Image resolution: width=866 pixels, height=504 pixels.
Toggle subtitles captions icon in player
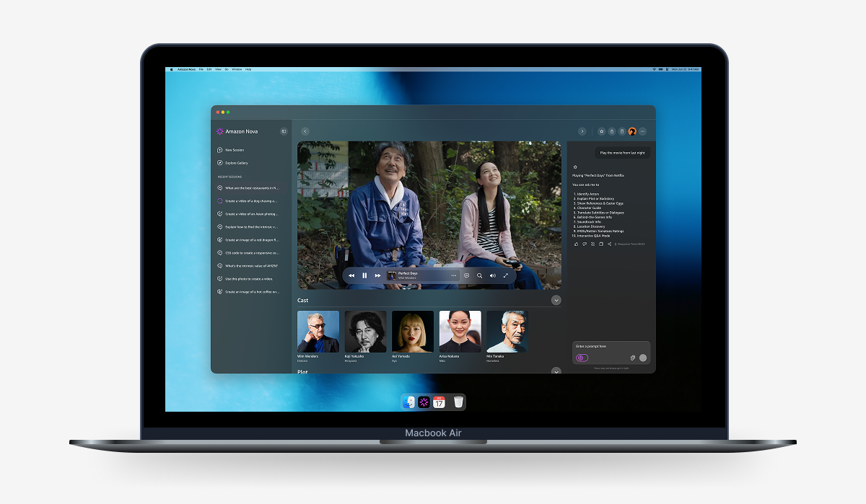click(466, 275)
